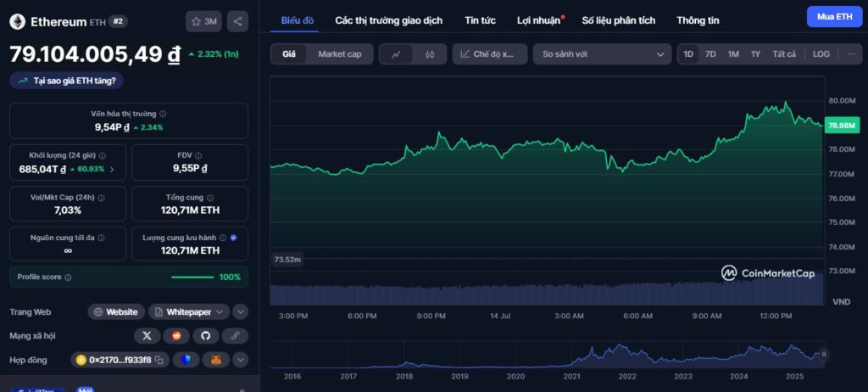Click 2021 on the range timeline
This screenshot has height=392, width=868.
tap(572, 377)
